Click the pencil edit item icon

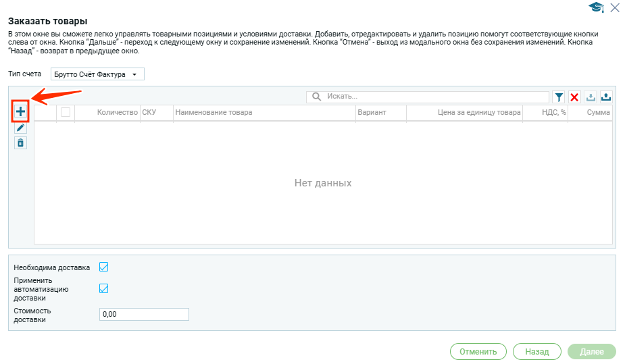20,128
